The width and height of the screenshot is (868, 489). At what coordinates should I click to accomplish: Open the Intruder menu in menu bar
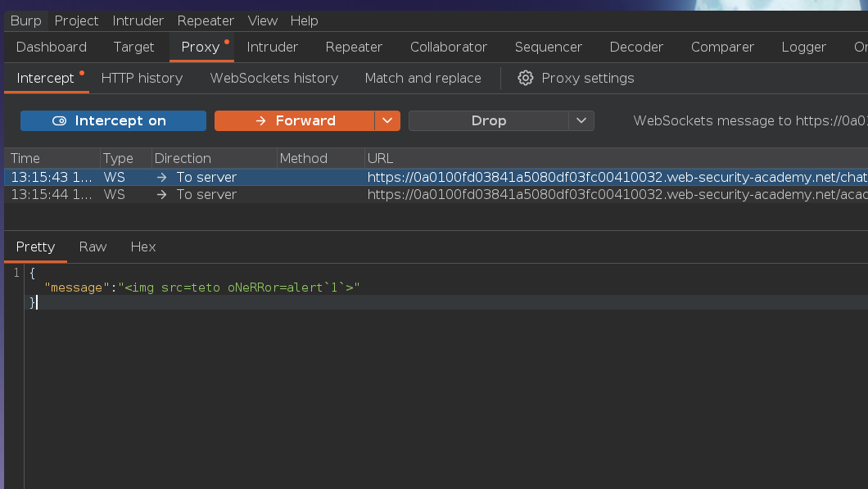pyautogui.click(x=138, y=21)
